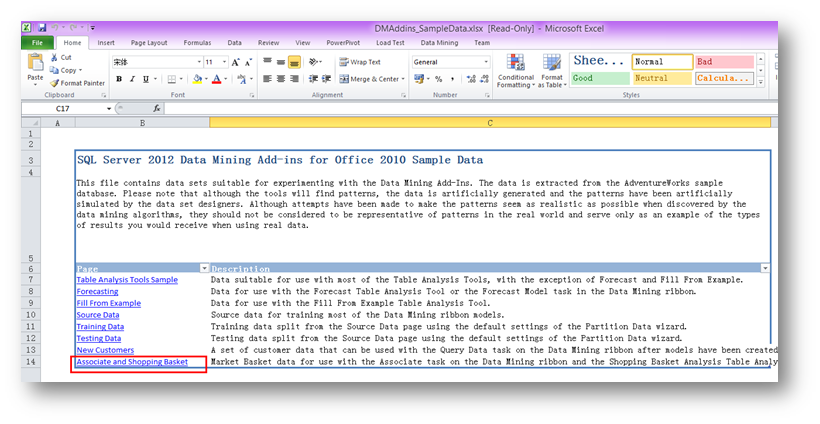Image resolution: width=820 pixels, height=424 pixels.
Task: Click Accounting Number Format icon
Action: tap(418, 79)
